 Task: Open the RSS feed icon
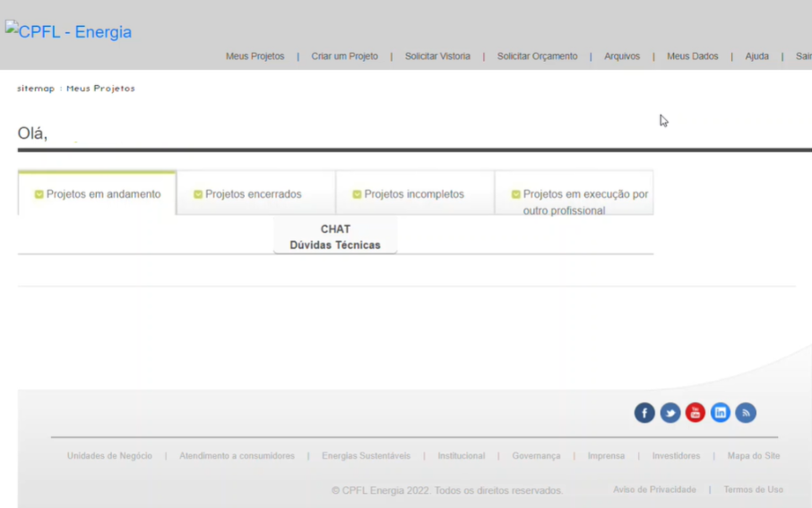746,413
